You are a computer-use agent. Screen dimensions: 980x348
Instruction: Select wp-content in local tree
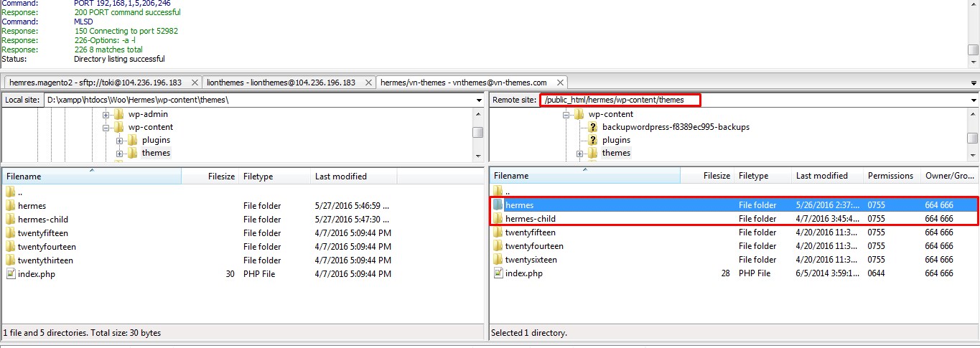pyautogui.click(x=151, y=128)
